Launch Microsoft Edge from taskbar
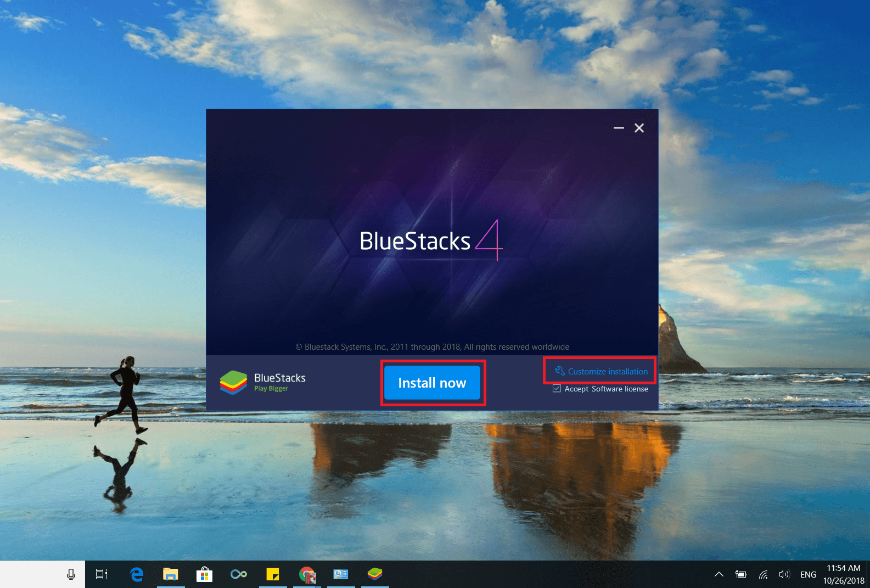 point(136,574)
